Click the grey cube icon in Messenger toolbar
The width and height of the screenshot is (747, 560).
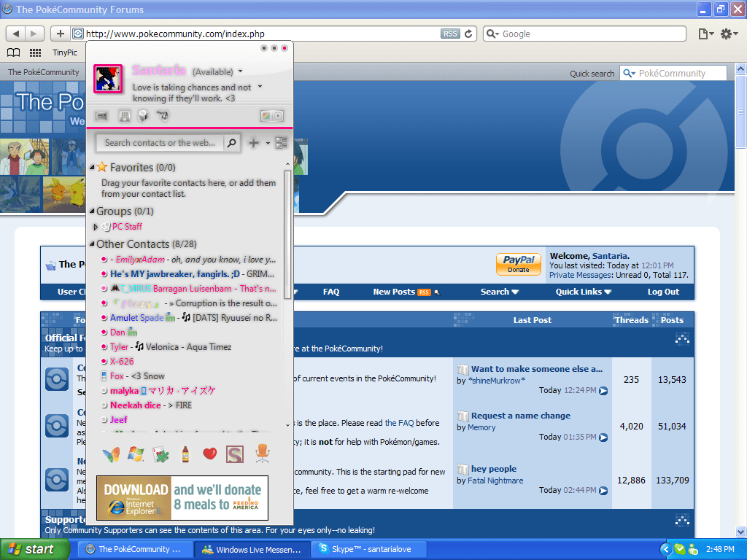[x=144, y=116]
